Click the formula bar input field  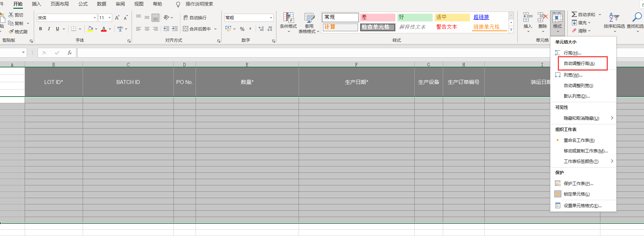(x=310, y=53)
